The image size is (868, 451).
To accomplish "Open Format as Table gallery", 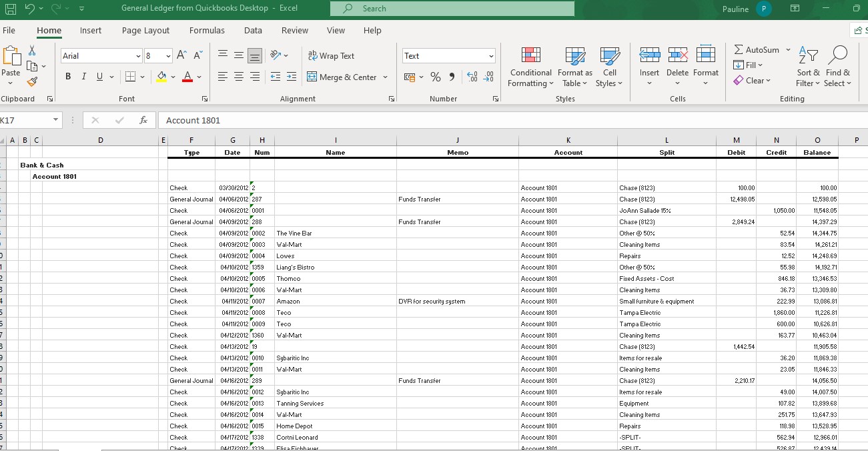I will tap(574, 67).
